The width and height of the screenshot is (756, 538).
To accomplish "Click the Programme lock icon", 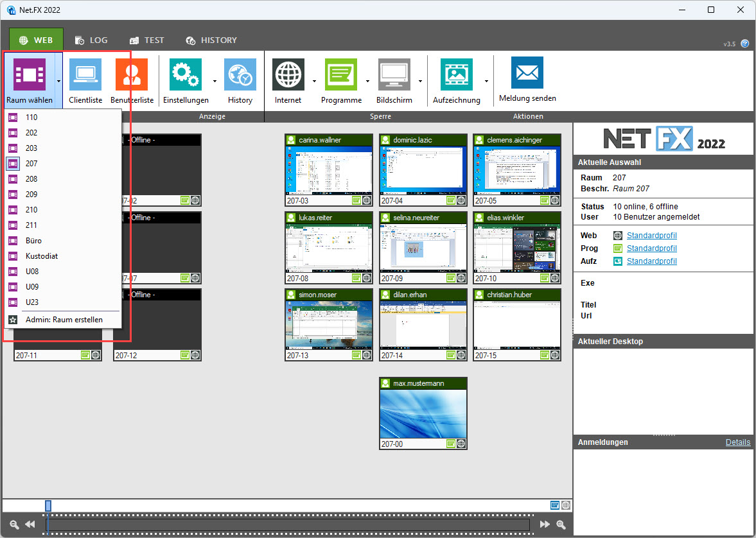I will pos(341,74).
